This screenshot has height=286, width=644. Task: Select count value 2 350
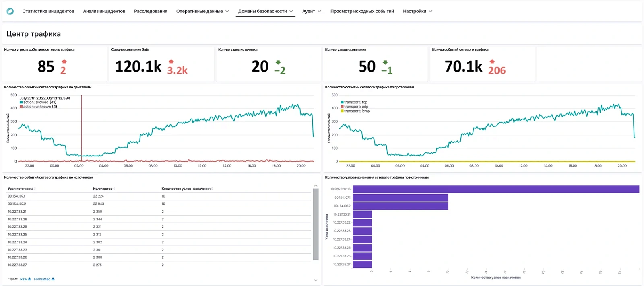point(97,212)
